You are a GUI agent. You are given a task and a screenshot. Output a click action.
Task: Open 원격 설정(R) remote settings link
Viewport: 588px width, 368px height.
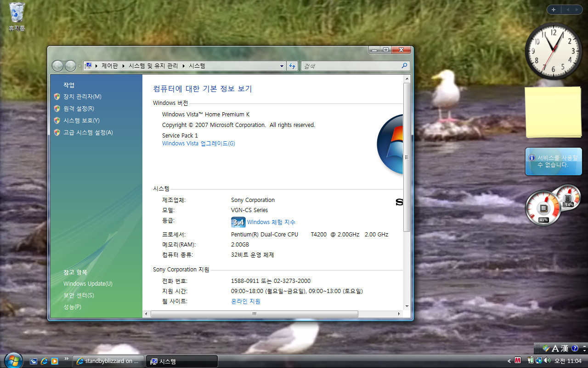pos(79,109)
